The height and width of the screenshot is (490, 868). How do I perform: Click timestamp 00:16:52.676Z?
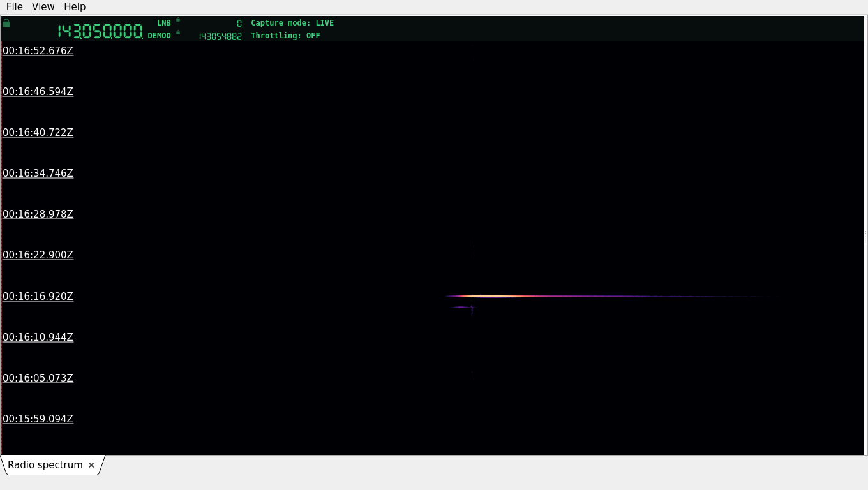(x=38, y=51)
